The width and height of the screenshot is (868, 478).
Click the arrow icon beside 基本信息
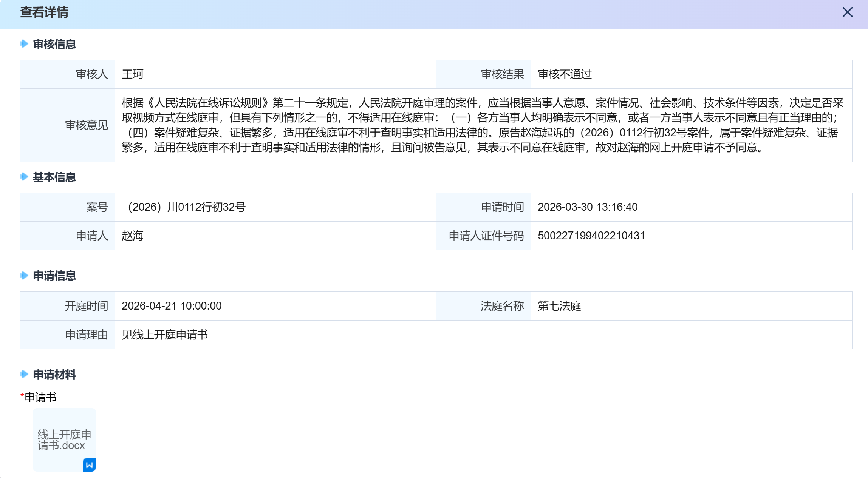(24, 177)
